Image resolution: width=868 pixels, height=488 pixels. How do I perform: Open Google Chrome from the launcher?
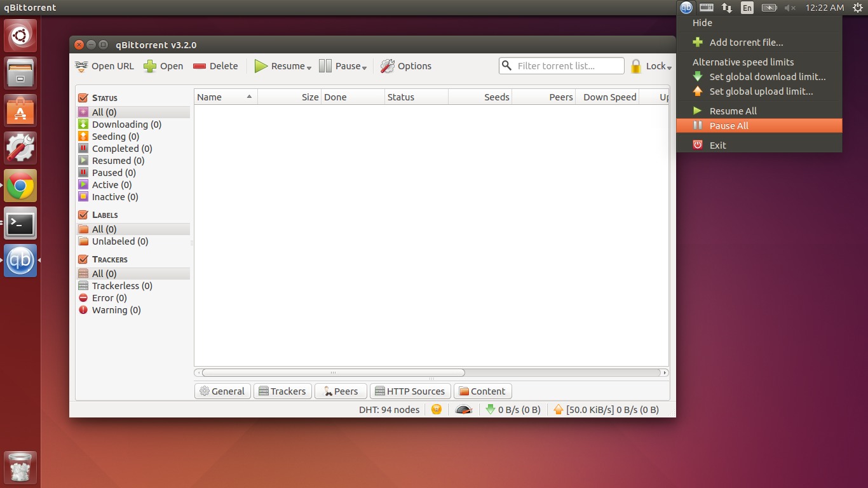tap(20, 186)
